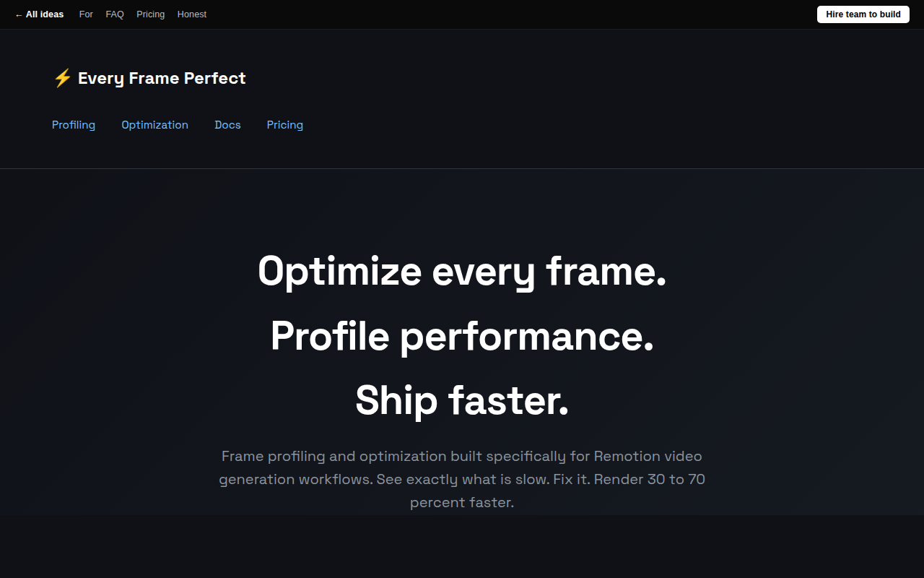Screen dimensions: 924x578
Task: Open the blue Optimization nav link
Action: pos(155,125)
